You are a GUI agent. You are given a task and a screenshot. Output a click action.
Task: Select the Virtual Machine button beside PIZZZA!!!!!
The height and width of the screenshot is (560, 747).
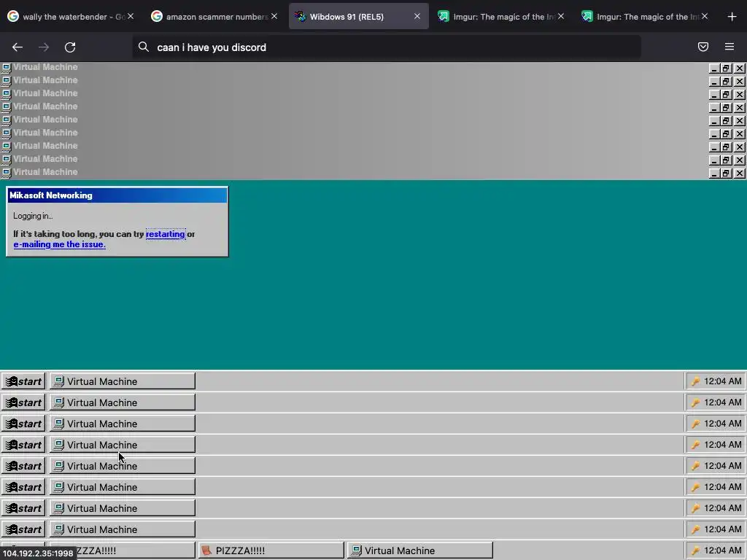[x=419, y=551]
